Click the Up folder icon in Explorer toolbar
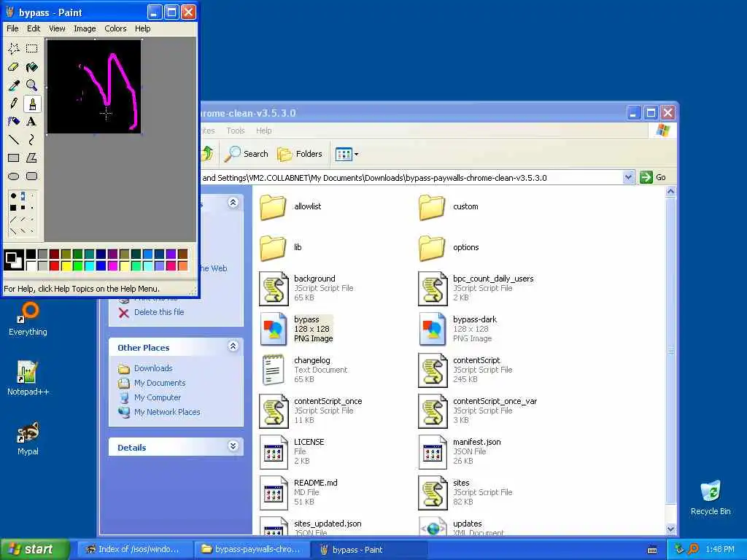 click(208, 153)
